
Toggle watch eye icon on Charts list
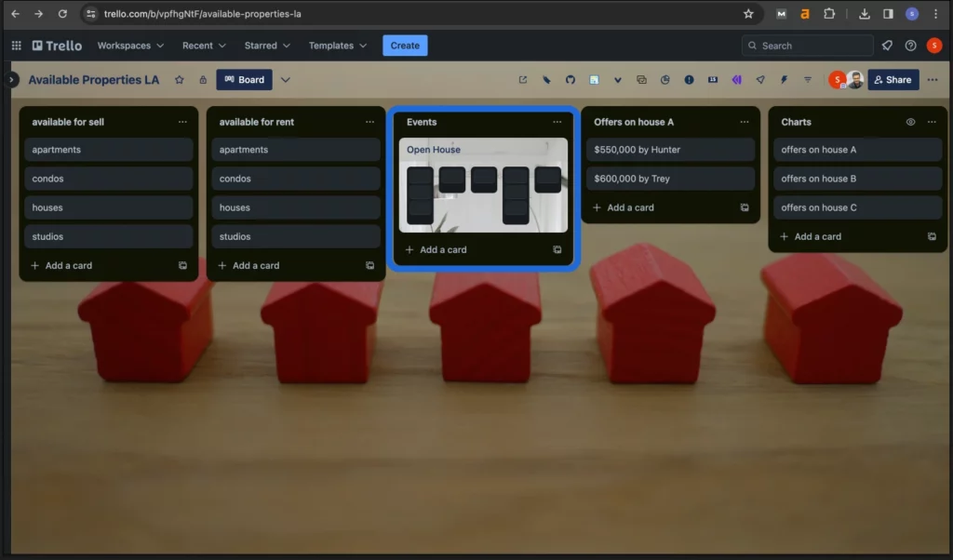tap(910, 122)
